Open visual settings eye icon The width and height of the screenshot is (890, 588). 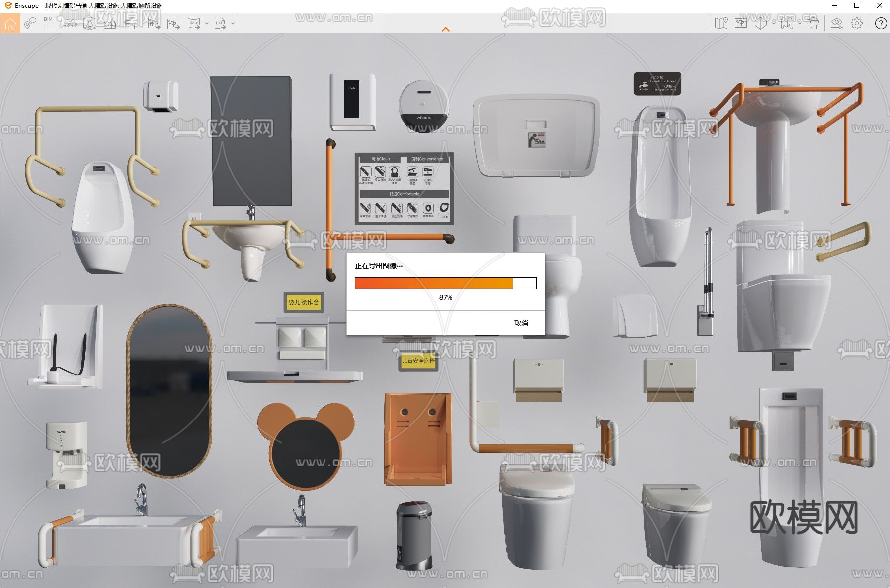click(x=837, y=23)
